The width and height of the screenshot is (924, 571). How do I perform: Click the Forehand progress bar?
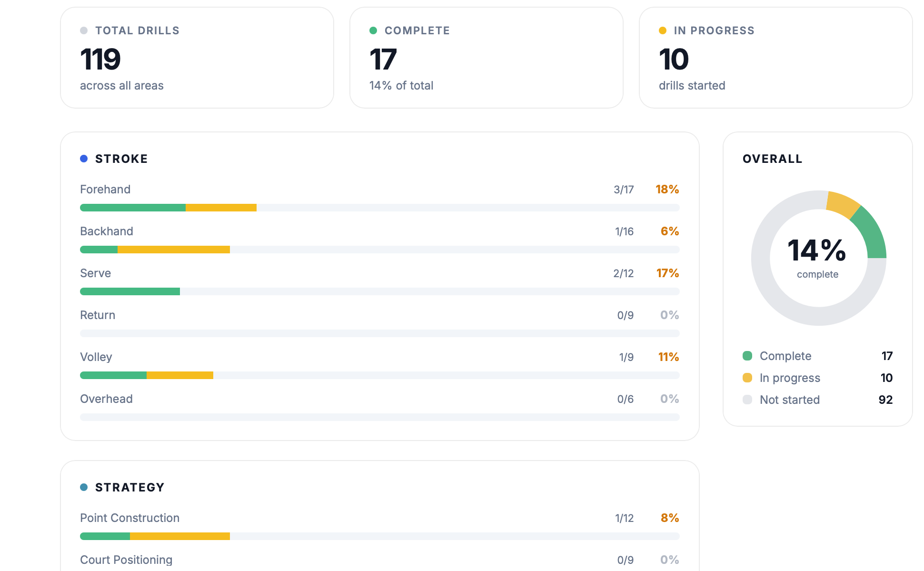click(380, 208)
